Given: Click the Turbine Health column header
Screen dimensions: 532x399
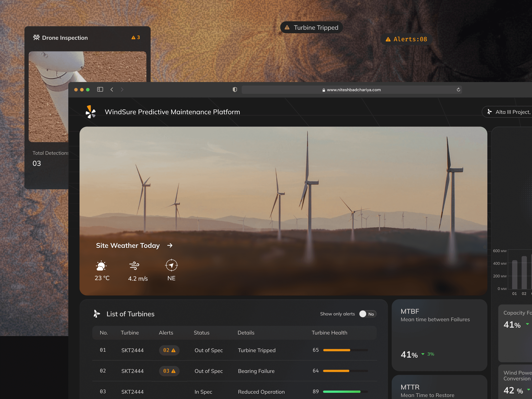Looking at the screenshot, I should tap(329, 333).
